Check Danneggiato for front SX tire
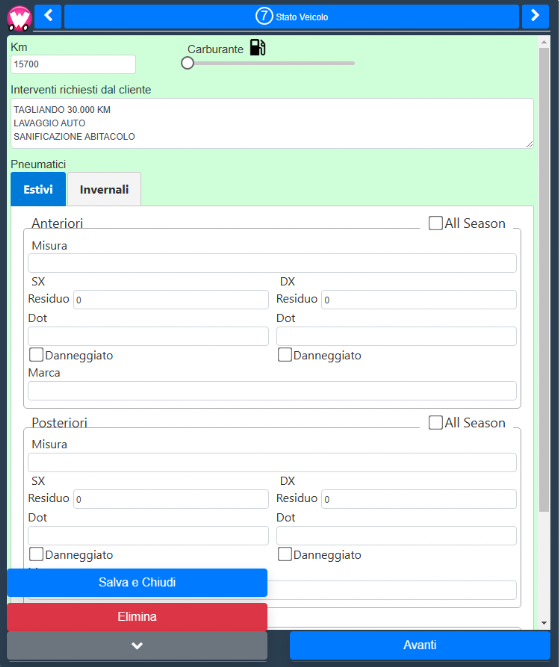560x667 pixels. (36, 355)
